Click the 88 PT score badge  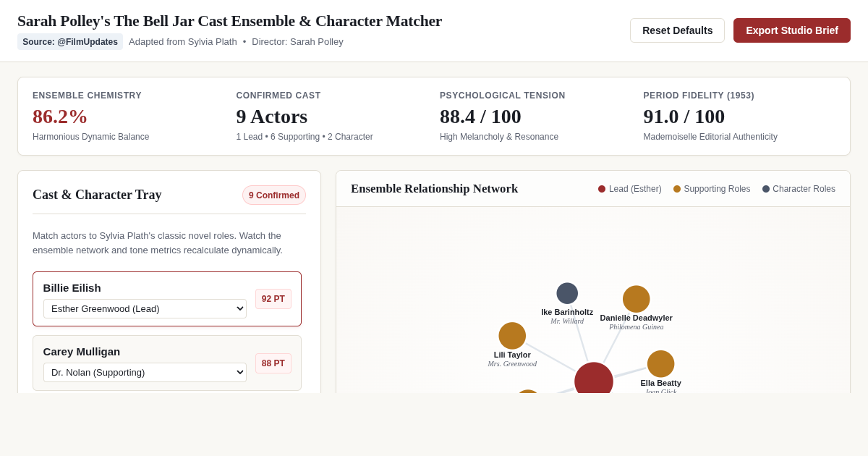[x=273, y=363]
